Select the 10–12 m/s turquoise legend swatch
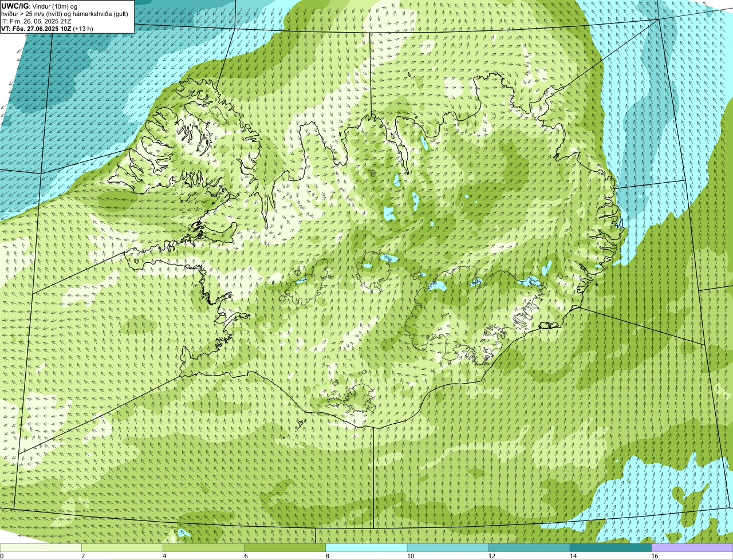 pos(448,548)
